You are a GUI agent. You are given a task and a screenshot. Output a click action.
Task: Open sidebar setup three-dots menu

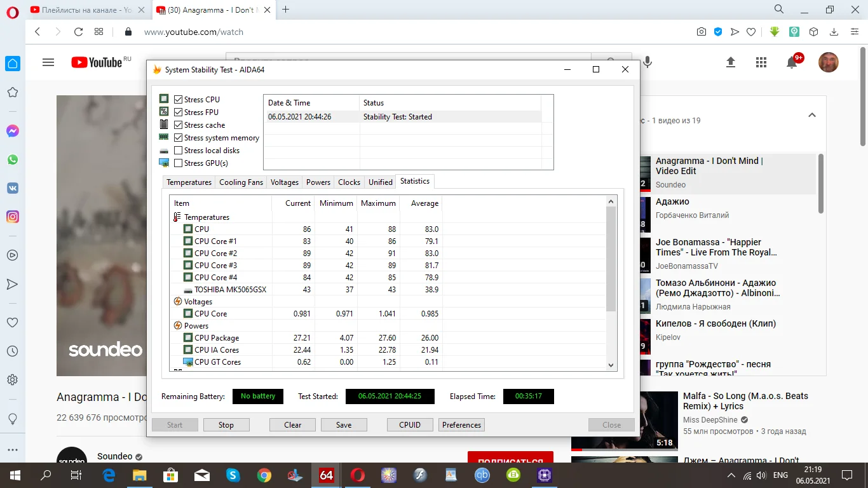(x=12, y=449)
